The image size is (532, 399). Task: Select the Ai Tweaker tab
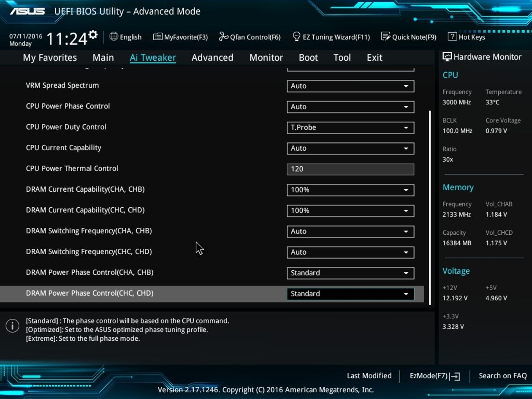[x=153, y=58]
